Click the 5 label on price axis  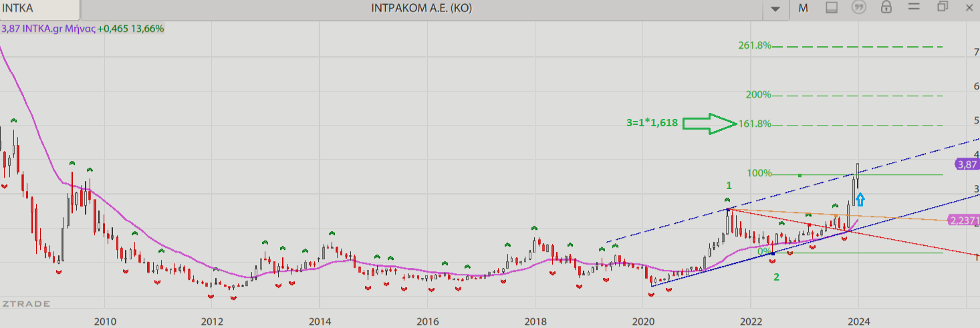click(977, 120)
